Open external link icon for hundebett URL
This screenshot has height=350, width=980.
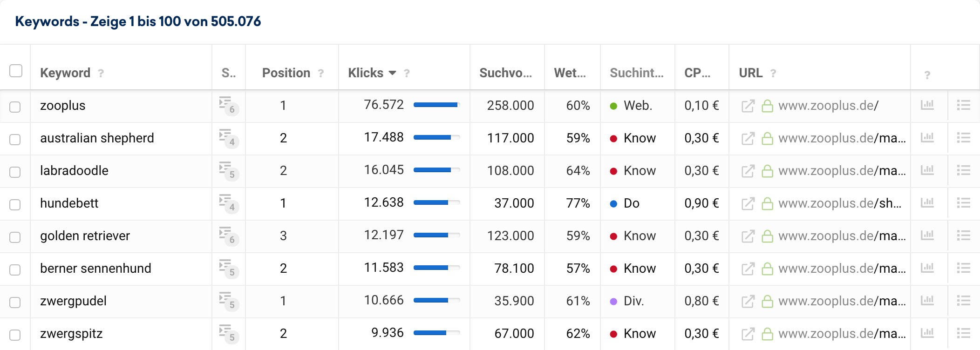point(748,203)
